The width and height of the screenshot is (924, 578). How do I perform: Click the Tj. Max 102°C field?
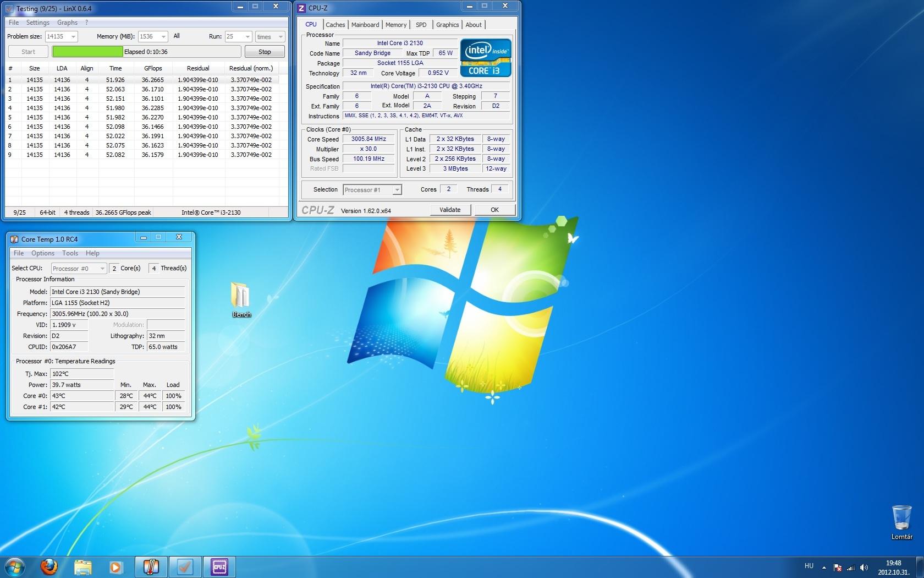pos(82,374)
